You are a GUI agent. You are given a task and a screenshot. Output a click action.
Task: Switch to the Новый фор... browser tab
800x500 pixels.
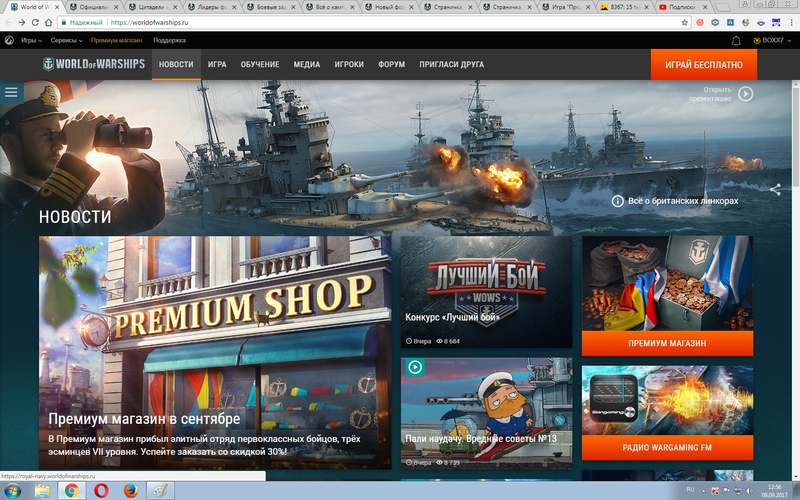389,7
